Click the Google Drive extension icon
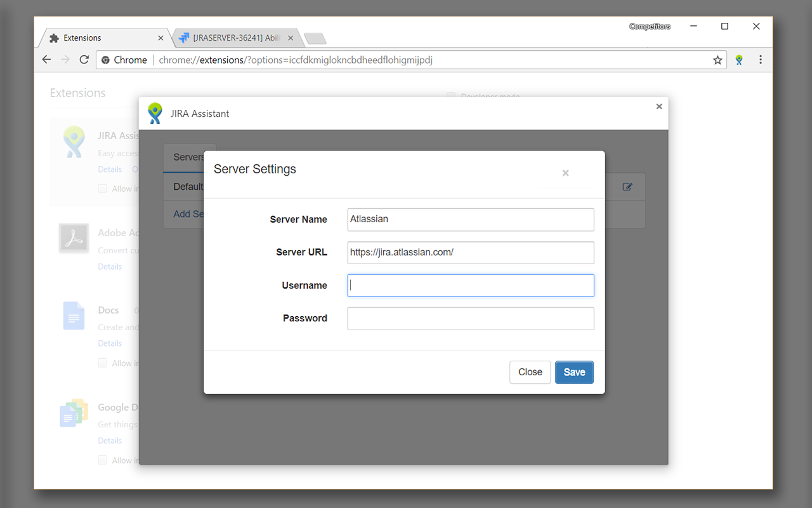812x508 pixels. [74, 412]
